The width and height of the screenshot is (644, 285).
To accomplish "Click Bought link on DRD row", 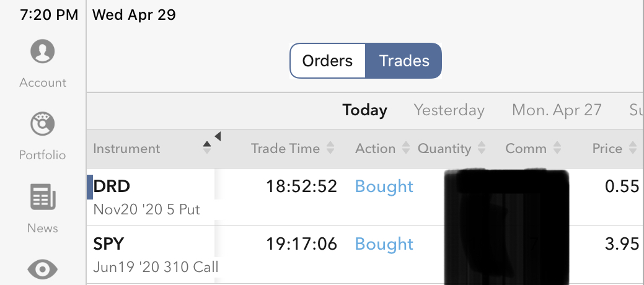I will point(384,186).
